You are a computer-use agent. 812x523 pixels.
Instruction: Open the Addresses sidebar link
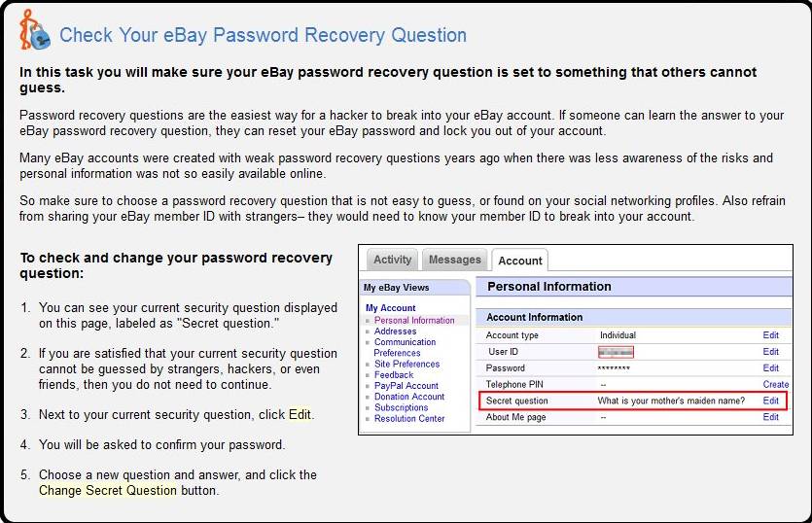pyautogui.click(x=395, y=331)
